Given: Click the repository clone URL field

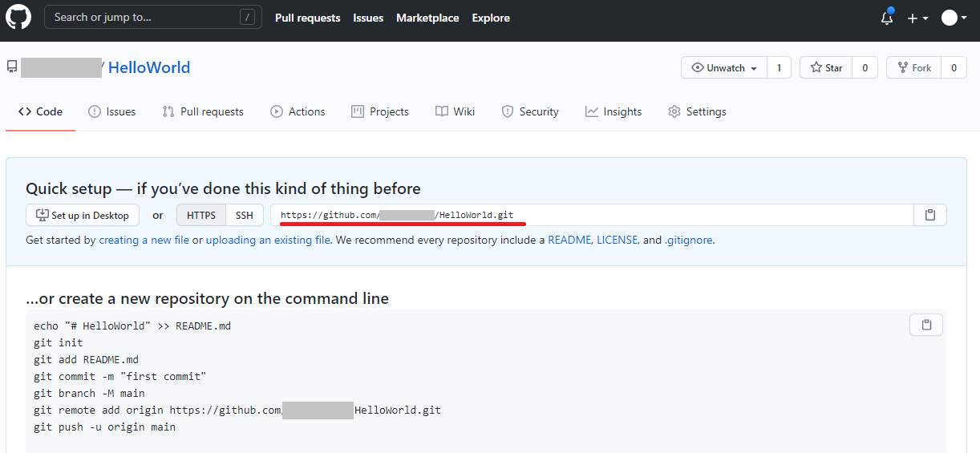Looking at the screenshot, I should pos(592,215).
